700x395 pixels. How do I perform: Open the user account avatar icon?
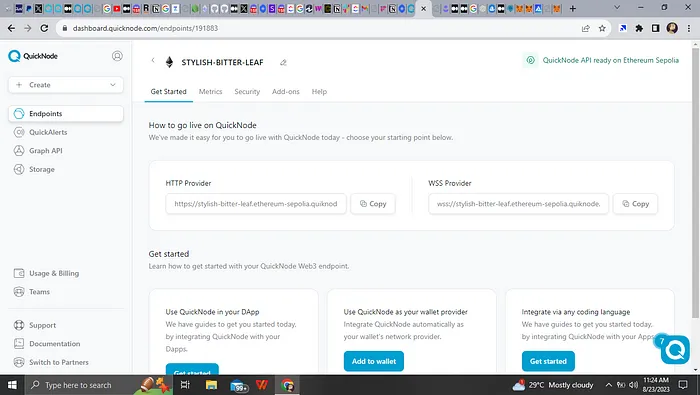tap(117, 56)
